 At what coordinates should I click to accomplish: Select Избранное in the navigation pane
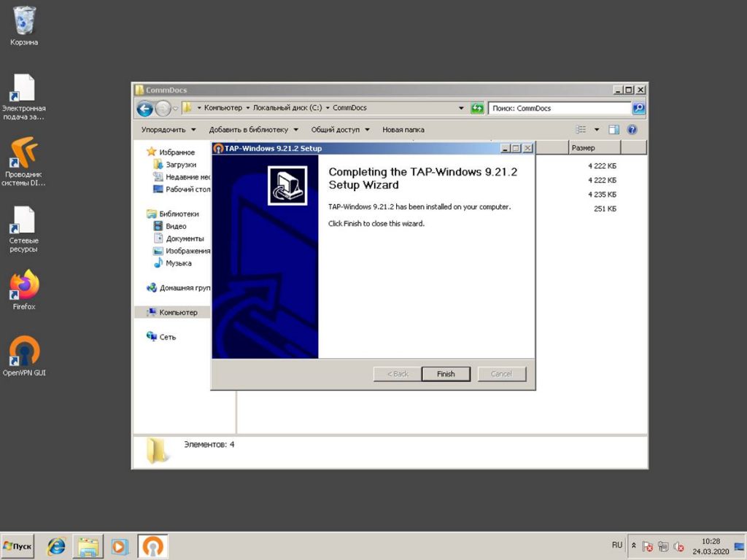pyautogui.click(x=177, y=152)
